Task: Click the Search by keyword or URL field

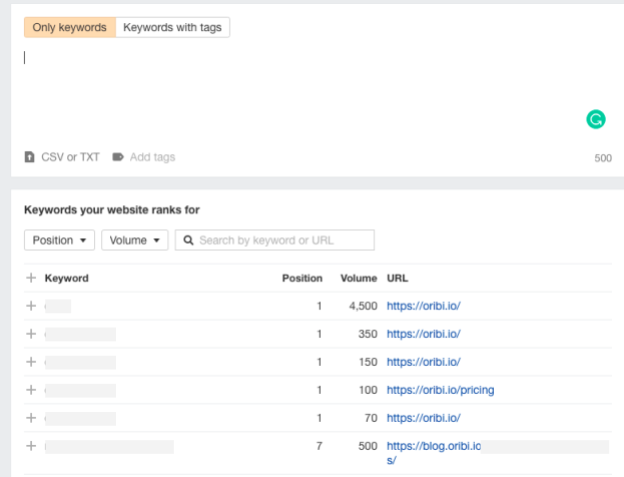Action: click(275, 240)
